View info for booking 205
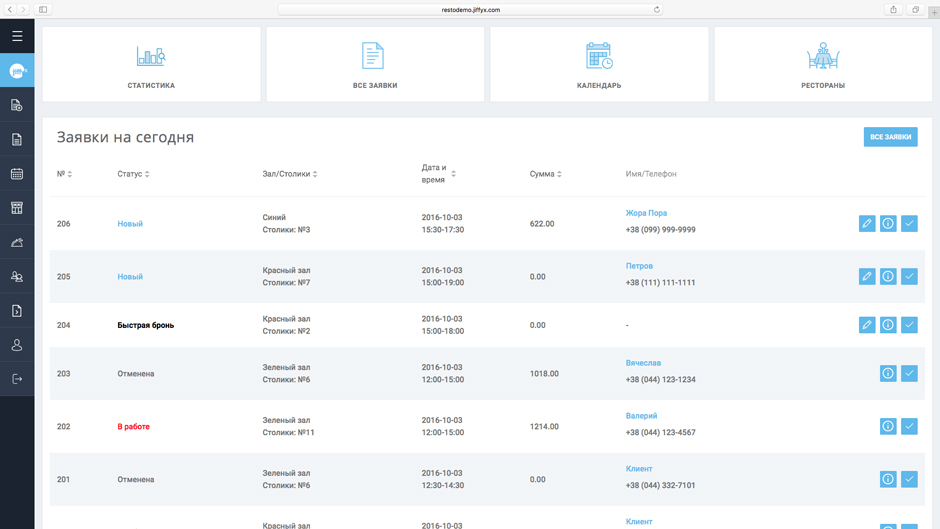Image resolution: width=940 pixels, height=529 pixels. pos(888,276)
